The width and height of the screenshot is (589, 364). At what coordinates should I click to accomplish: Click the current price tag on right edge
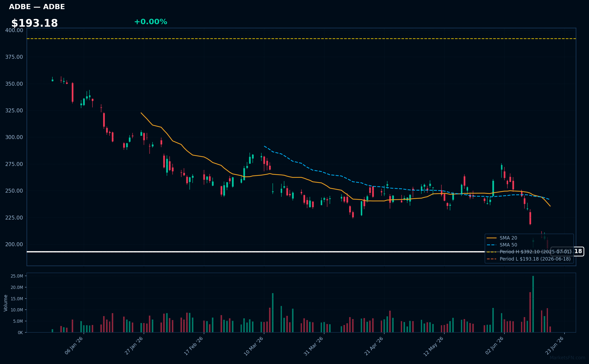(567, 251)
